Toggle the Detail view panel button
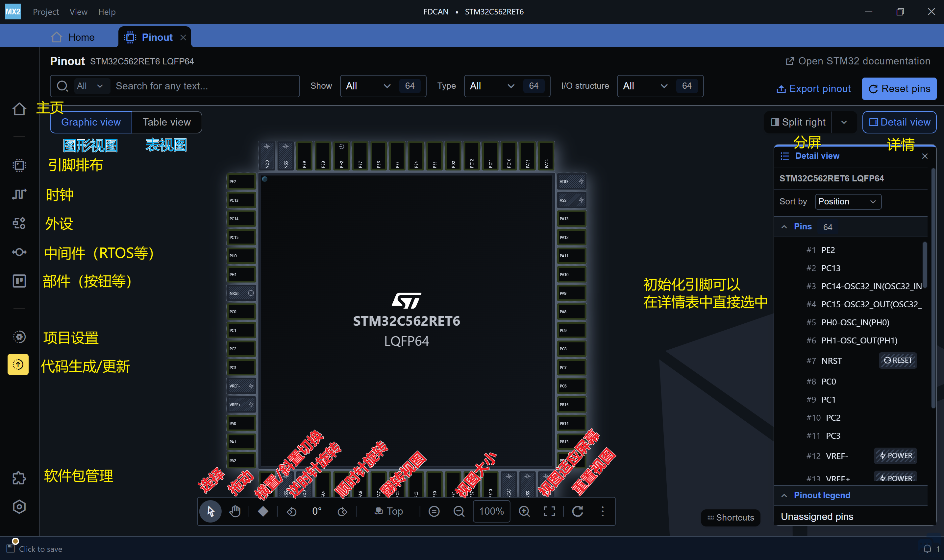Image resolution: width=944 pixels, height=560 pixels. 900,122
